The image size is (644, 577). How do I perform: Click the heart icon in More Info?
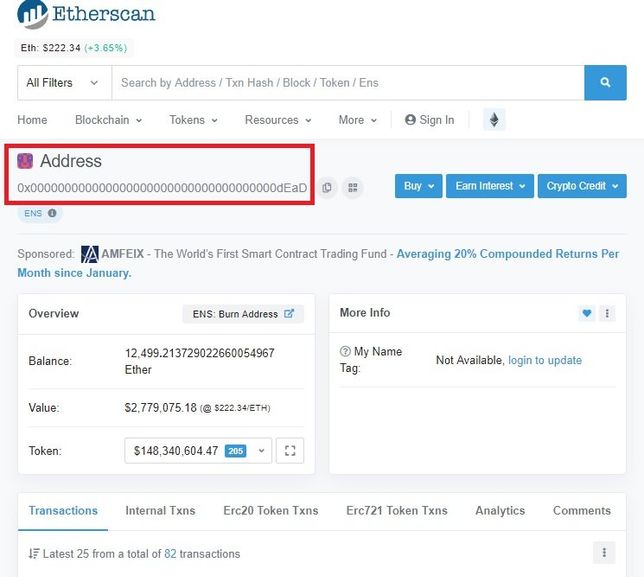click(586, 313)
